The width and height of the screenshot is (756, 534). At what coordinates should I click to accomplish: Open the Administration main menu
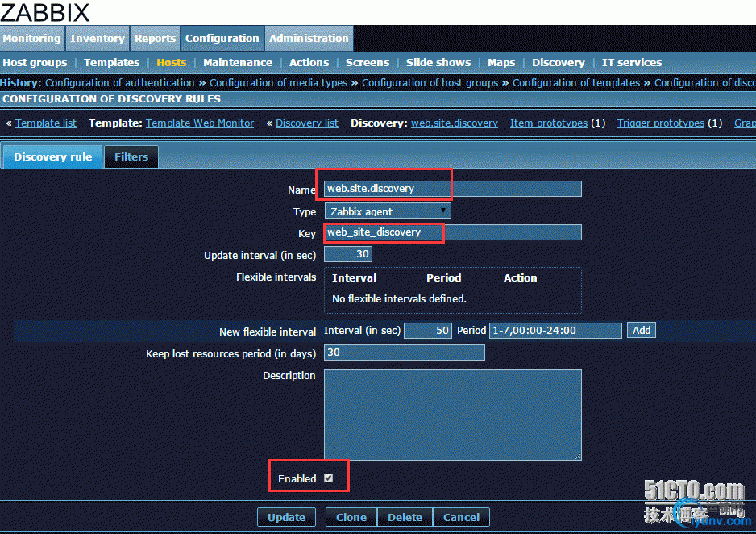(x=309, y=38)
